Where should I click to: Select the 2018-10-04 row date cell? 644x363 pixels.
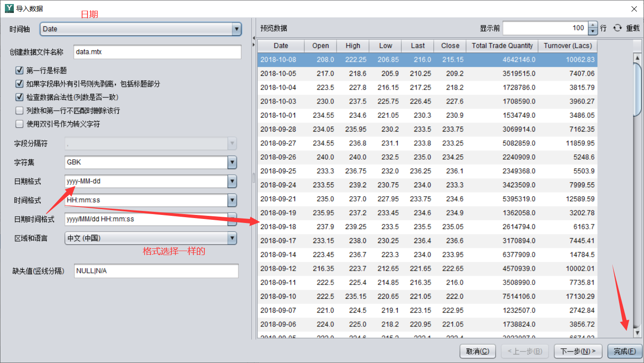pyautogui.click(x=281, y=87)
